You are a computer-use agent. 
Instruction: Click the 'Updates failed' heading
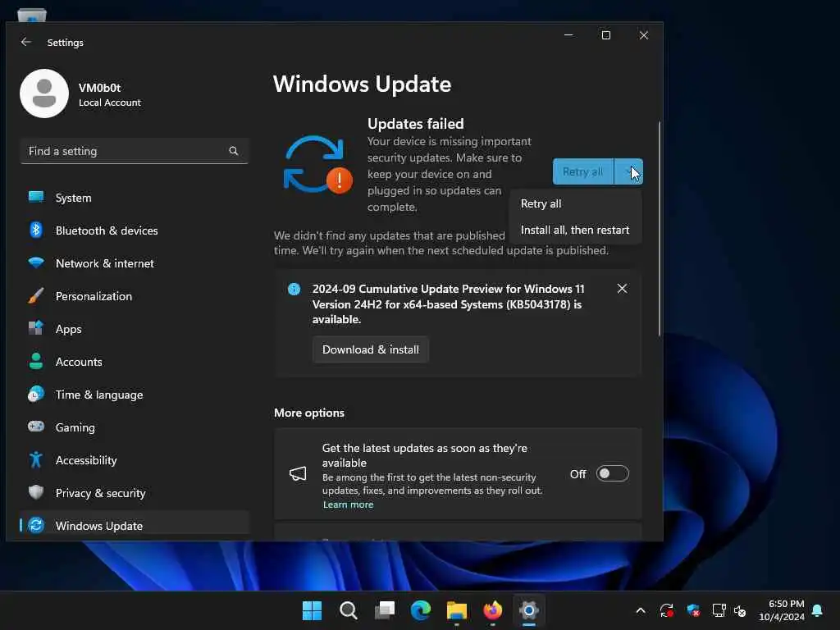pyautogui.click(x=416, y=124)
